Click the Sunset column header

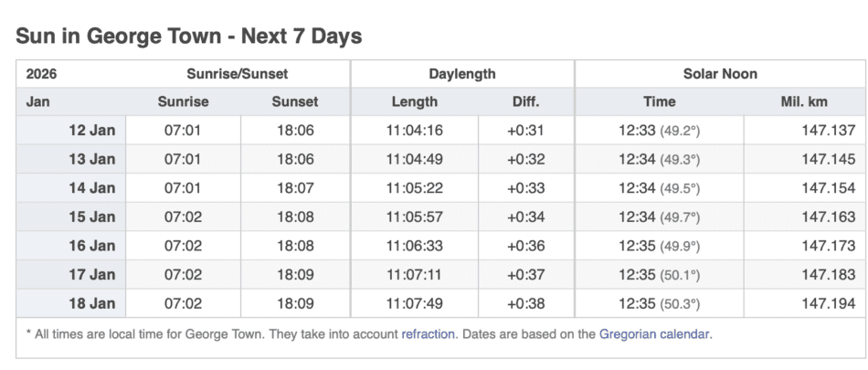tap(295, 102)
